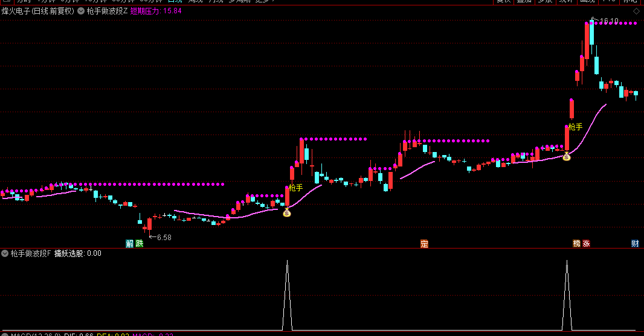644x336 pixels.
Task: Click the green 跌 marker icon
Action: point(140,244)
